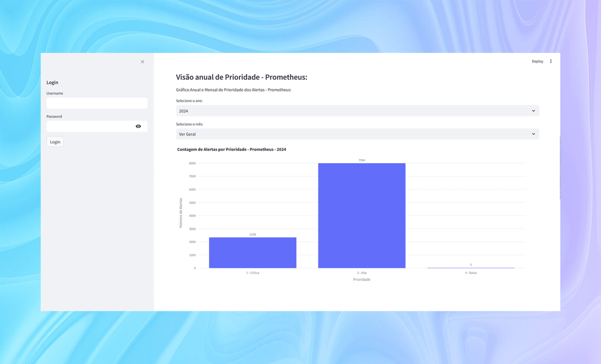Click the thin 4 - Baixa bar
601x364 pixels.
(471, 268)
